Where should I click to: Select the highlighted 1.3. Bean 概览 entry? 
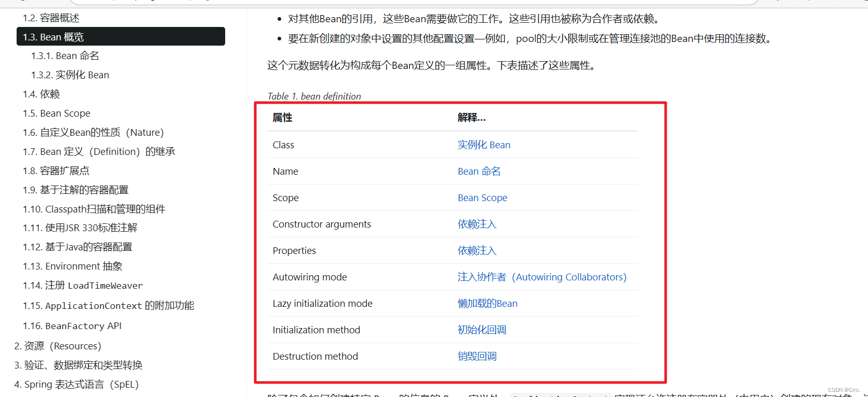[x=121, y=37]
